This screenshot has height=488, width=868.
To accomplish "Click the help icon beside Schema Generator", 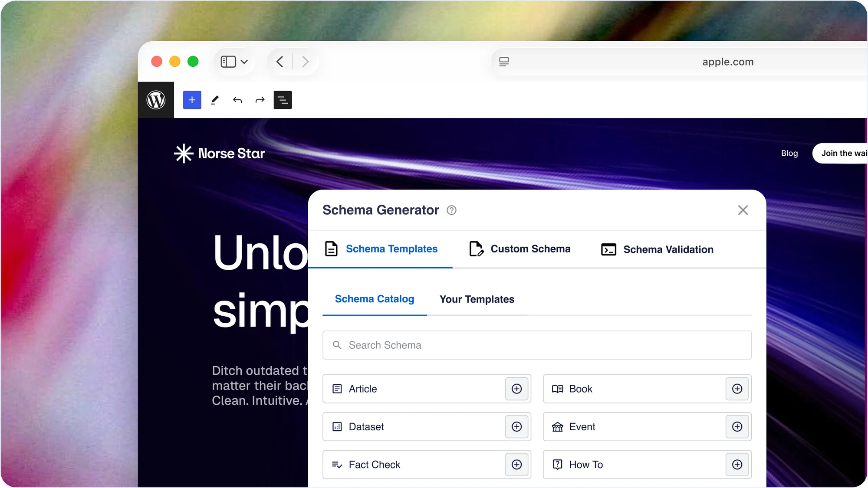I will point(451,210).
